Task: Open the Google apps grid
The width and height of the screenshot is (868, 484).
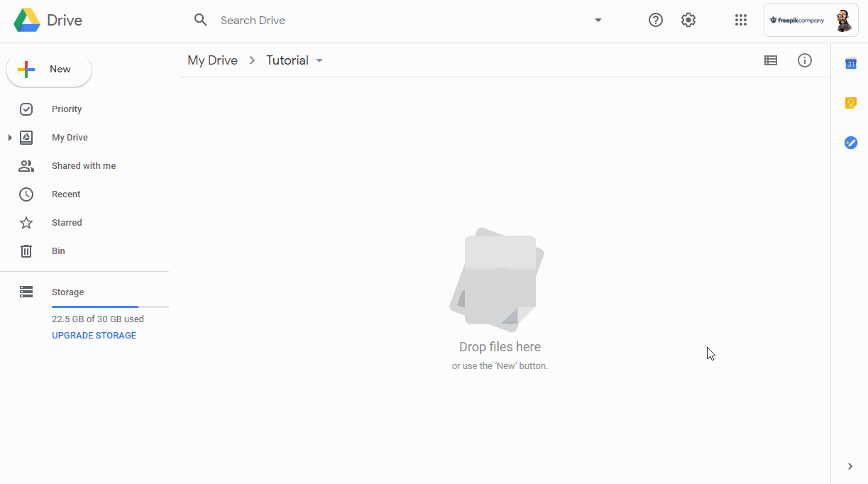Action: coord(741,20)
